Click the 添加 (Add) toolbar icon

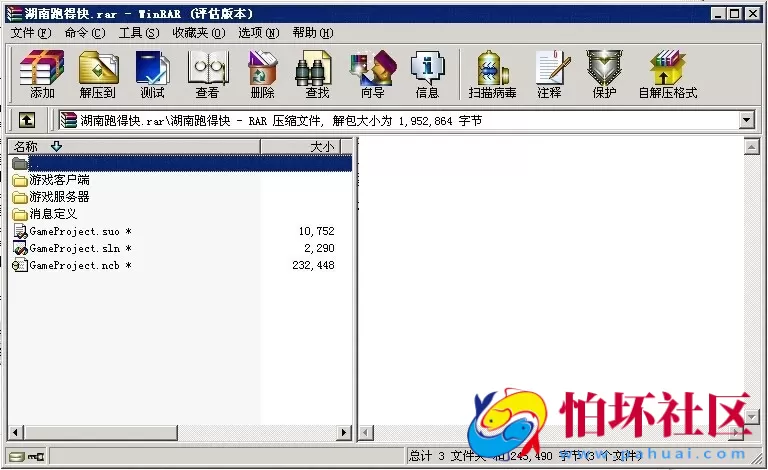click(42, 74)
